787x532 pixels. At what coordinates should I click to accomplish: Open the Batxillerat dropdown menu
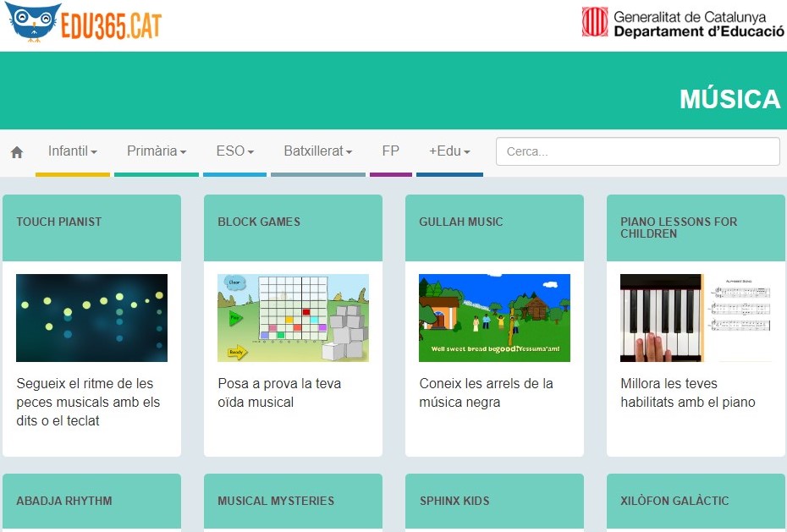(x=318, y=151)
